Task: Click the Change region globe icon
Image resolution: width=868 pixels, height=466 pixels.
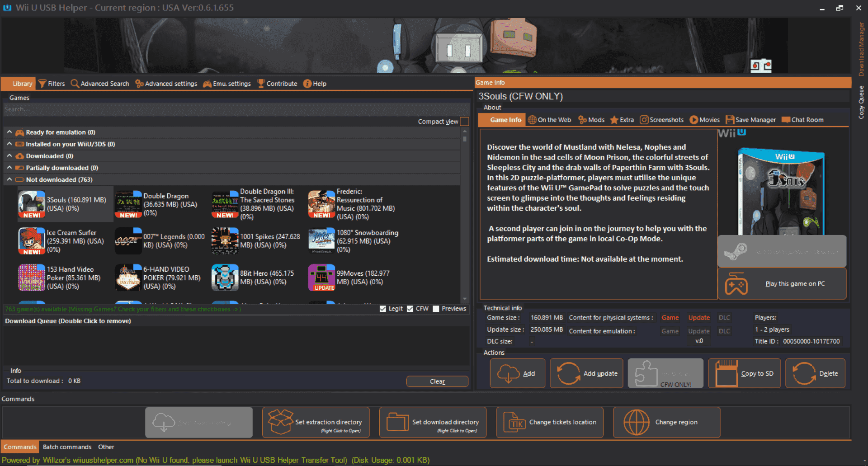Action: point(636,422)
